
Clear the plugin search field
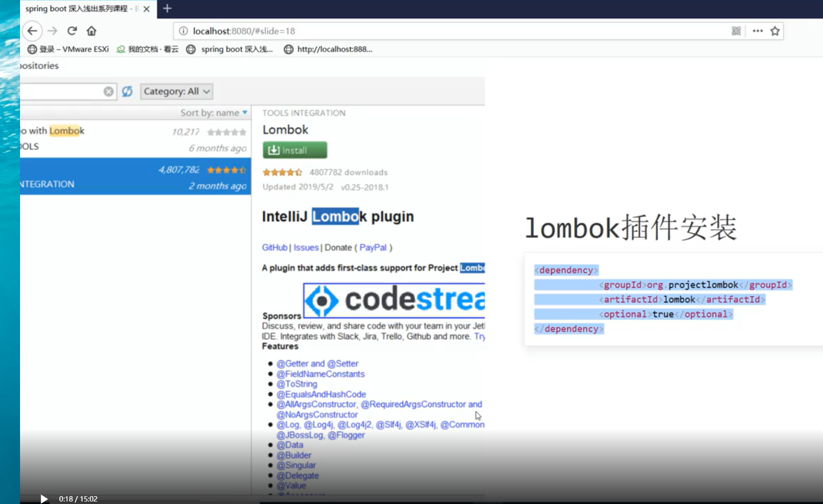tap(109, 91)
